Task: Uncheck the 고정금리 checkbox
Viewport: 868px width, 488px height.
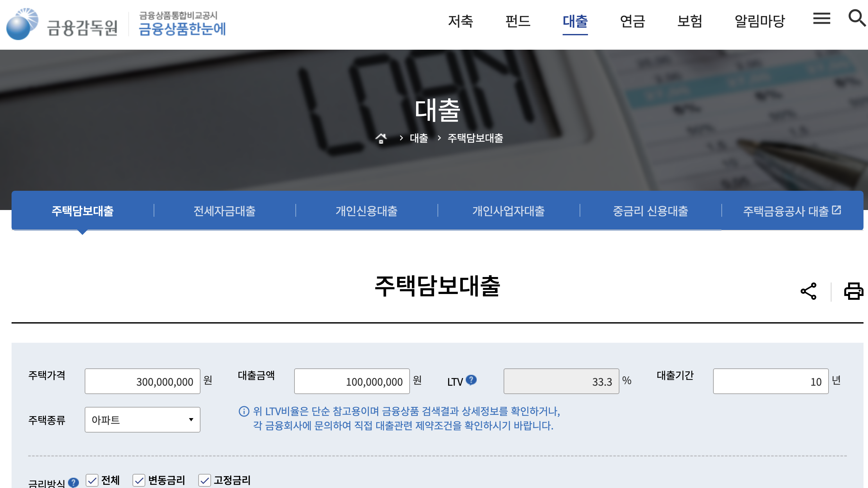Action: pos(205,480)
